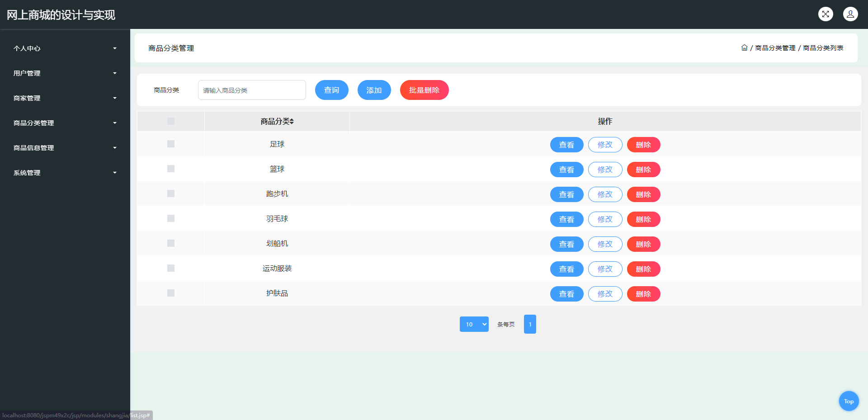
Task: Click the 查询 search button
Action: 332,90
